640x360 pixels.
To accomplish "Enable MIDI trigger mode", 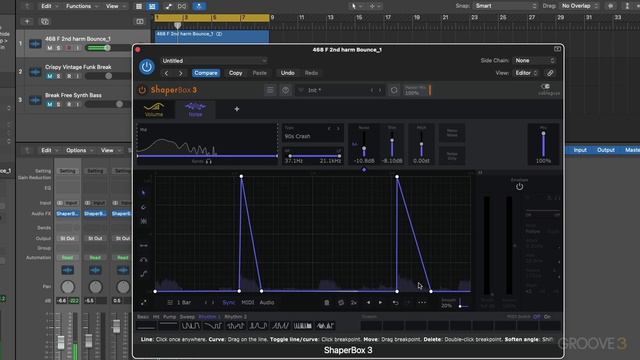I will pyautogui.click(x=247, y=302).
